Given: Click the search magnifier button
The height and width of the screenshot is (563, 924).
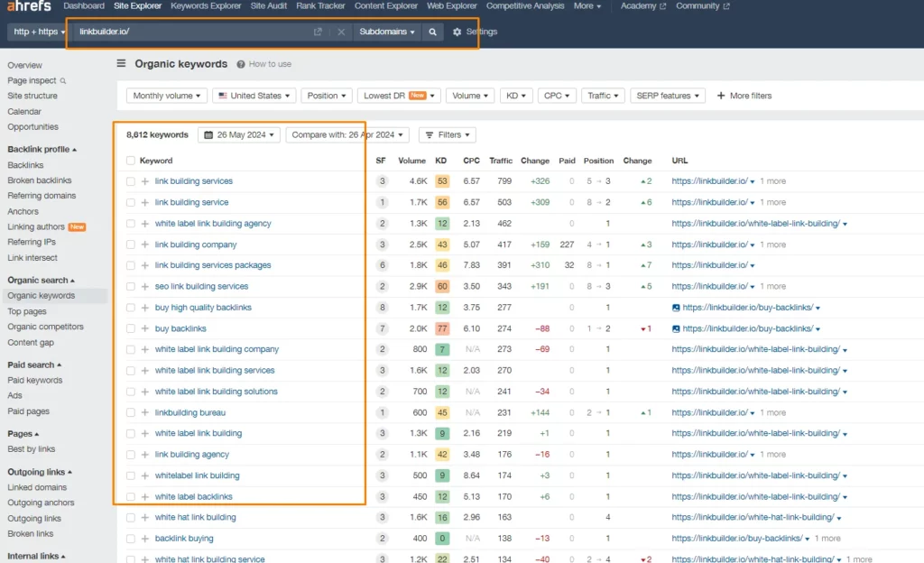Looking at the screenshot, I should (x=432, y=32).
